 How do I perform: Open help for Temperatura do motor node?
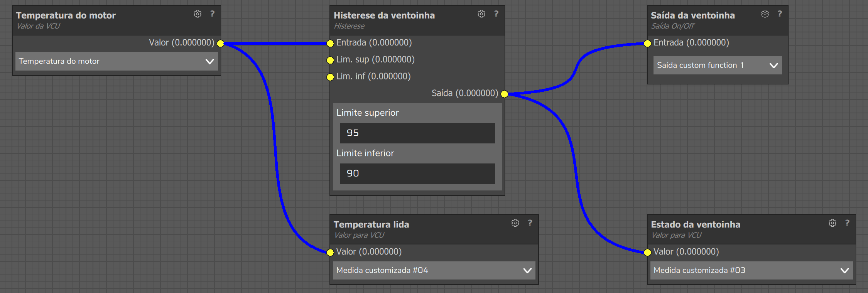212,14
